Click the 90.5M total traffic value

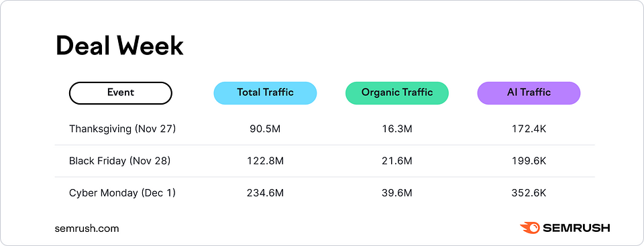[265, 129]
